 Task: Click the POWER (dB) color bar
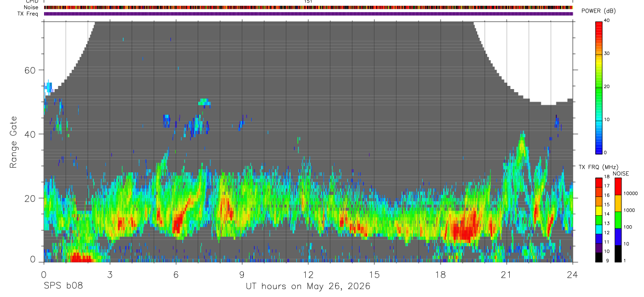(599, 87)
